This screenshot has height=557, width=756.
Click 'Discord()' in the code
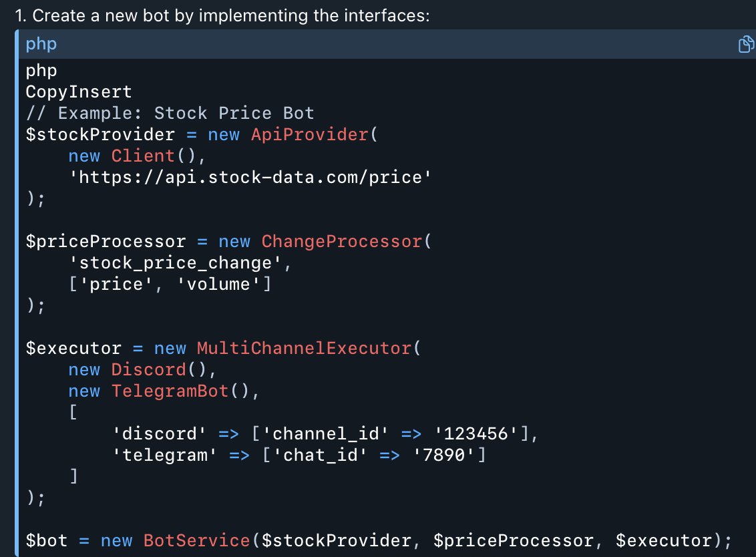(x=159, y=369)
